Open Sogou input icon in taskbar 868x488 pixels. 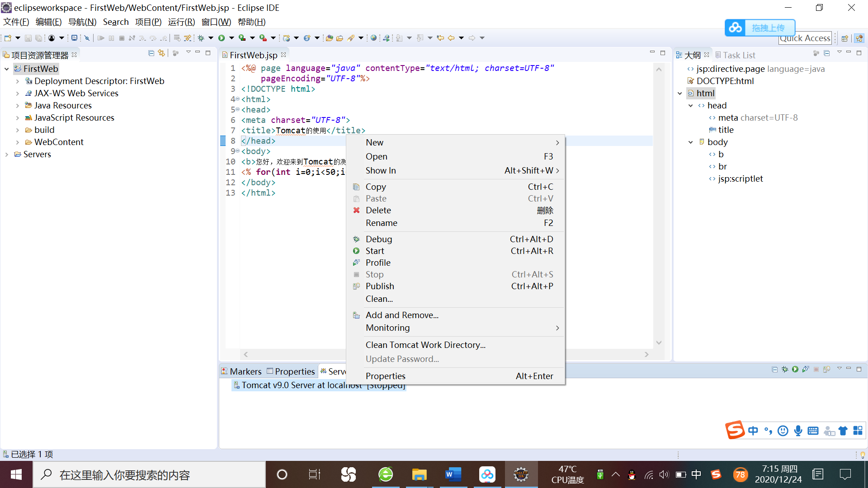pos(716,474)
